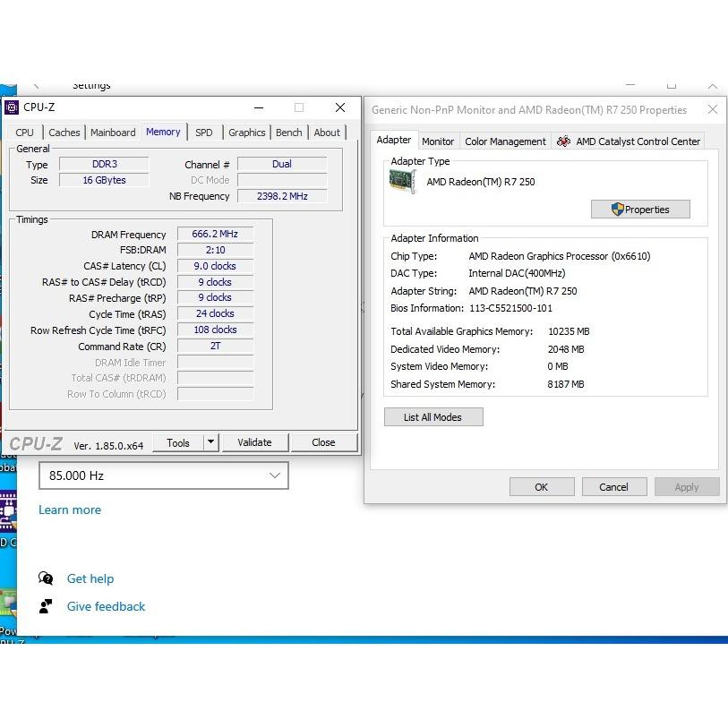The image size is (728, 728).
Task: Click the List All Modes button
Action: tap(433, 417)
